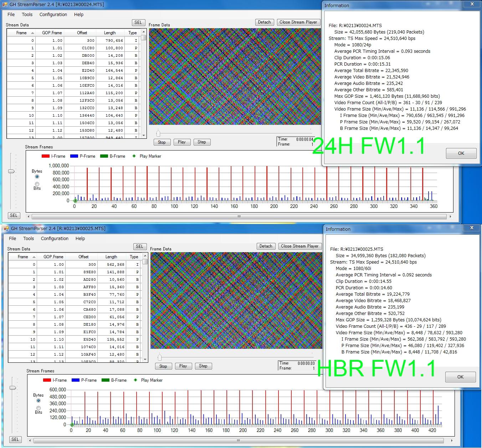This screenshot has width=482, height=448.
Task: Select the Bits radio button in 00025.MTS window
Action: (39, 408)
